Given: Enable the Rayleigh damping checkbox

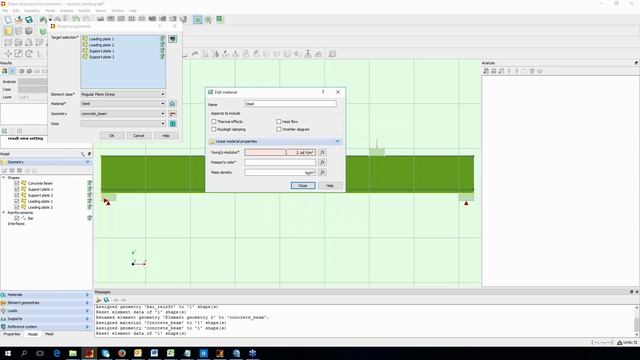Looking at the screenshot, I should [213, 129].
